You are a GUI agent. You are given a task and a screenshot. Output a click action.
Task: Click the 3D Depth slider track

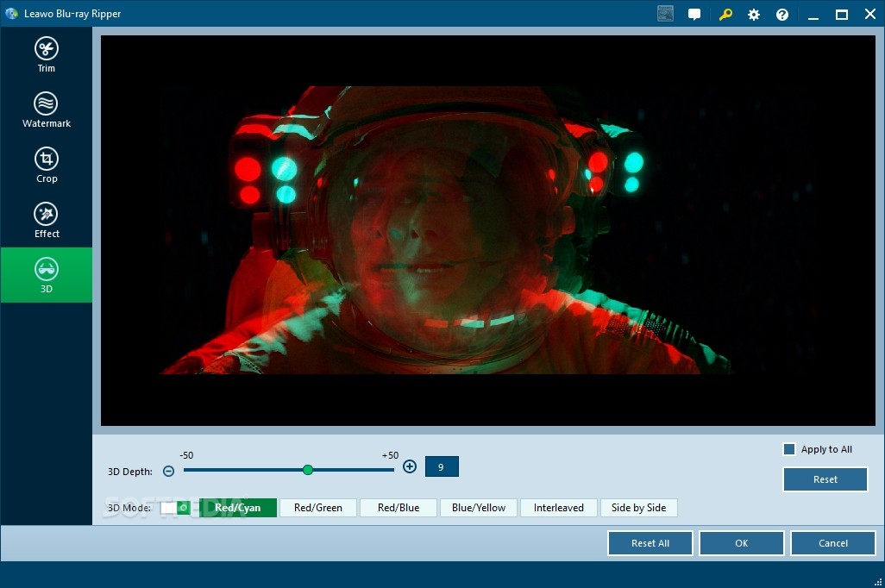tap(288, 470)
